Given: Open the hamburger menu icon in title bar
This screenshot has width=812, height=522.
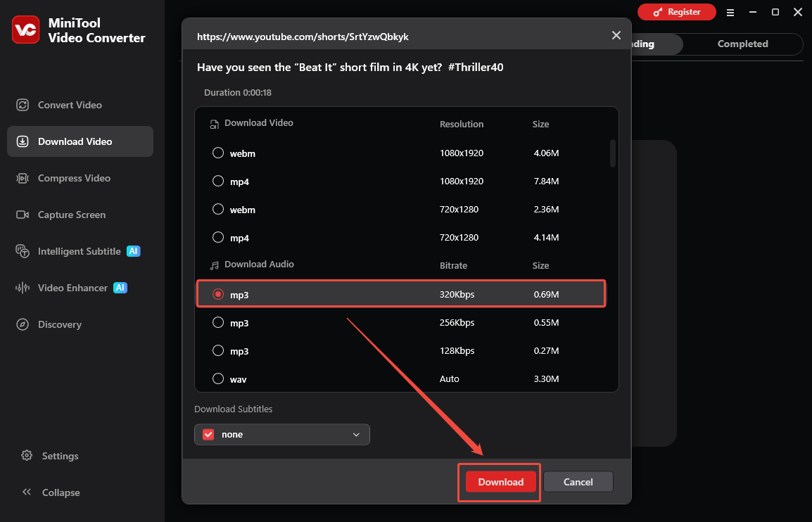Looking at the screenshot, I should 730,13.
